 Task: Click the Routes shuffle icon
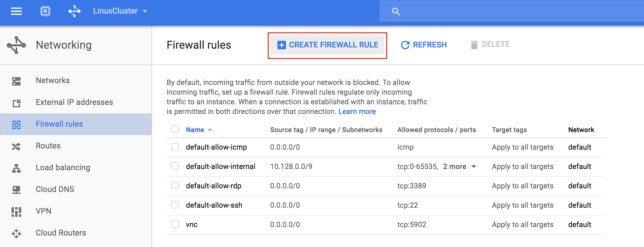point(16,146)
